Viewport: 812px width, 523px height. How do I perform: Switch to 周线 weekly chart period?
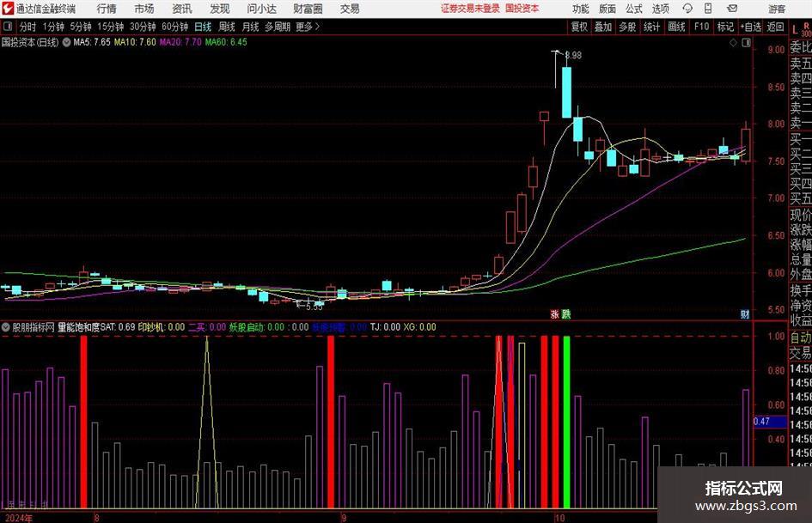coord(226,27)
